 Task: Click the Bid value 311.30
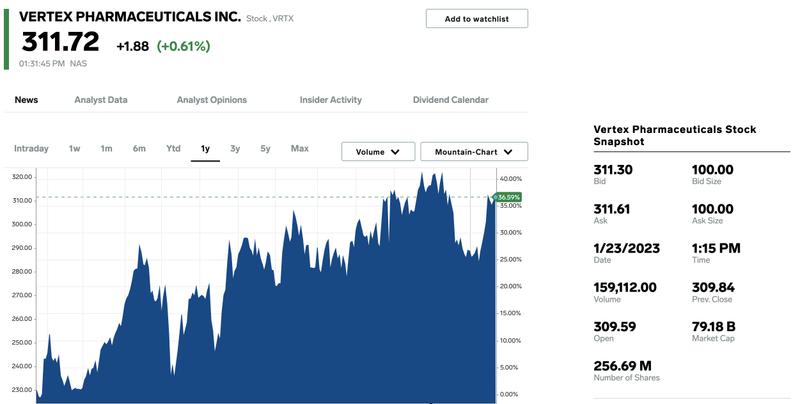pyautogui.click(x=613, y=169)
